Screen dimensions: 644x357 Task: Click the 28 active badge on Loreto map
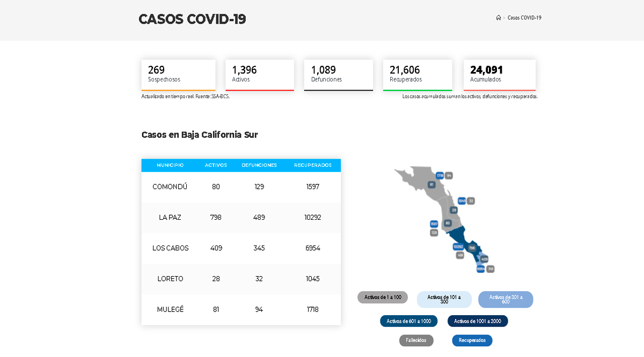[454, 210]
